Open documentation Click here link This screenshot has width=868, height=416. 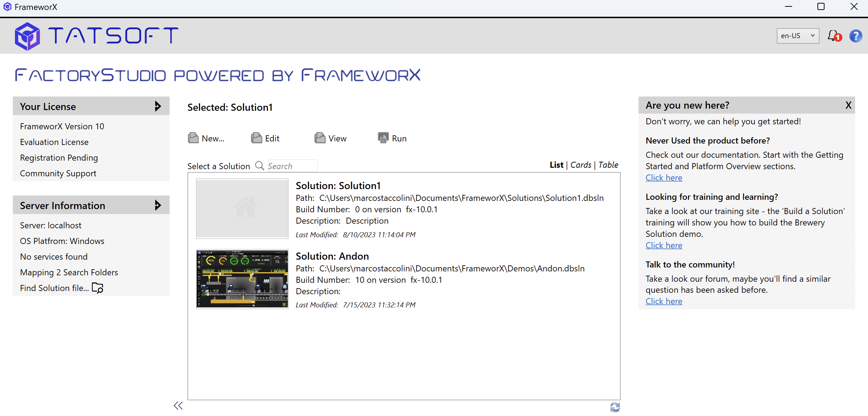pyautogui.click(x=664, y=177)
